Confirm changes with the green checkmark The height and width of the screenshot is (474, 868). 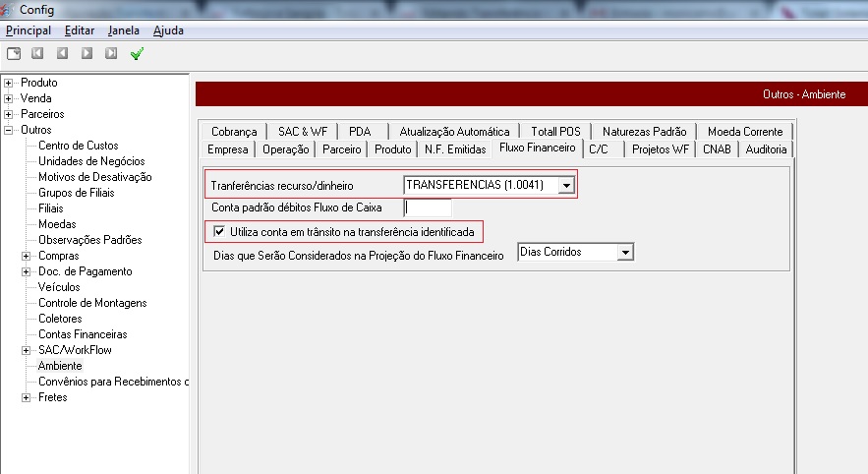point(137,53)
